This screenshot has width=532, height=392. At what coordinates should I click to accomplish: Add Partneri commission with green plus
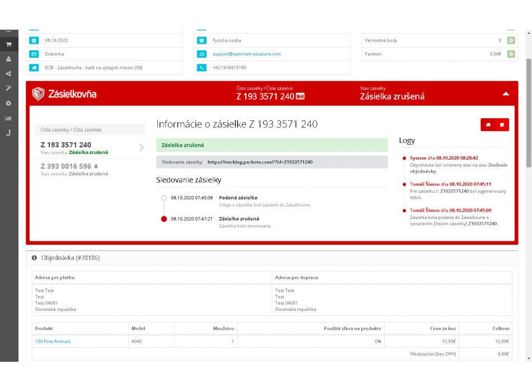[x=511, y=54]
